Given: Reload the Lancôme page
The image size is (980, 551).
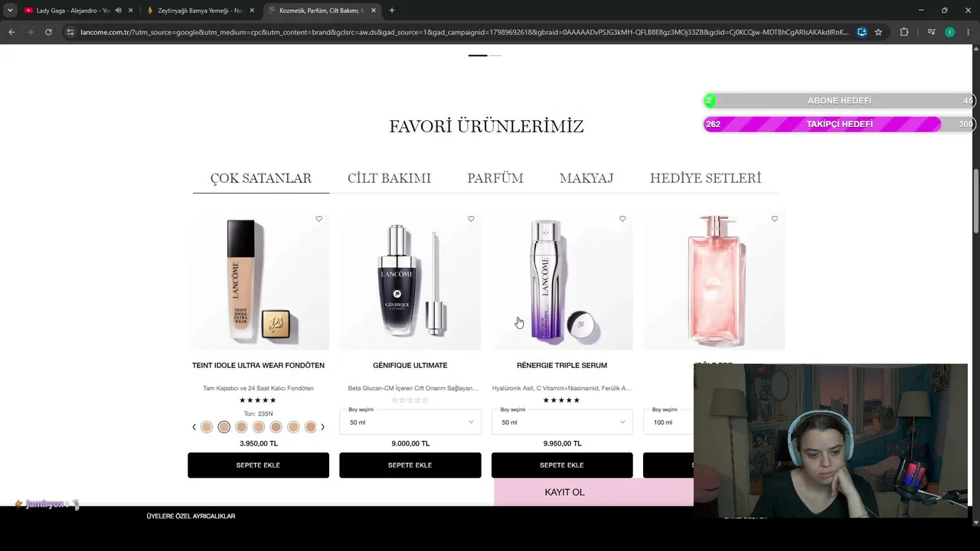Looking at the screenshot, I should [48, 32].
